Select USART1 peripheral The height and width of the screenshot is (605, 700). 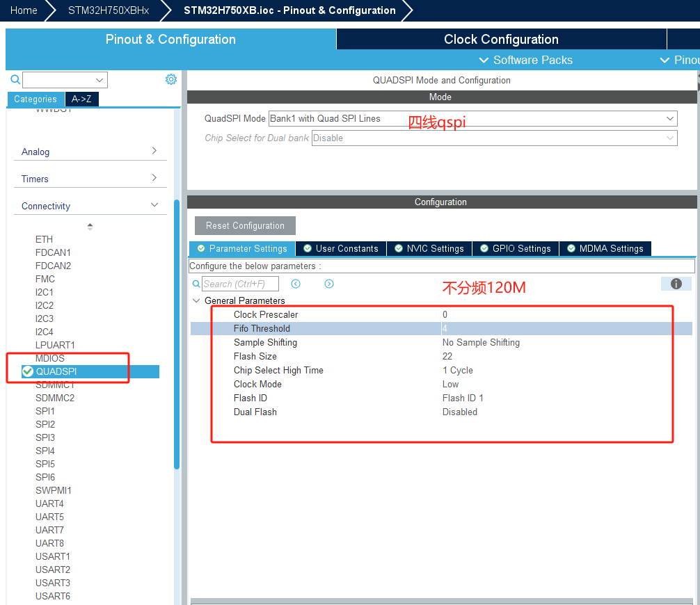coord(53,556)
